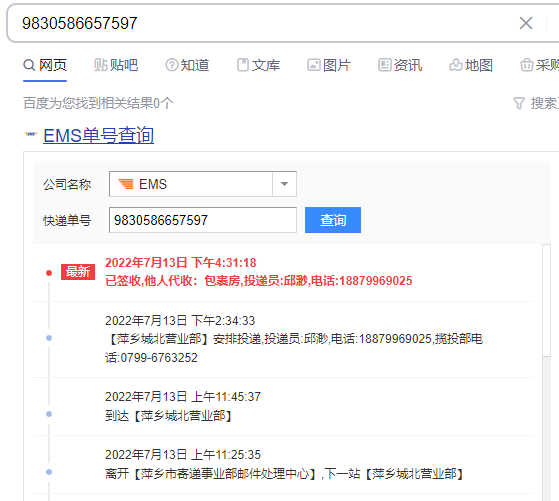
Task: Switch to the 地图 tab
Action: click(471, 65)
